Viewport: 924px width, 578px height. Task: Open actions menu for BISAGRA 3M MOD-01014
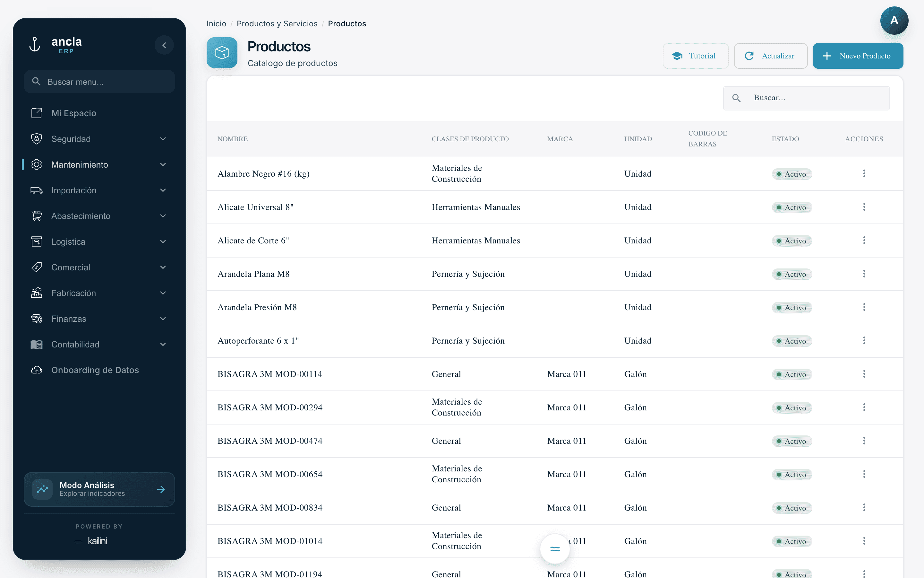tap(864, 541)
